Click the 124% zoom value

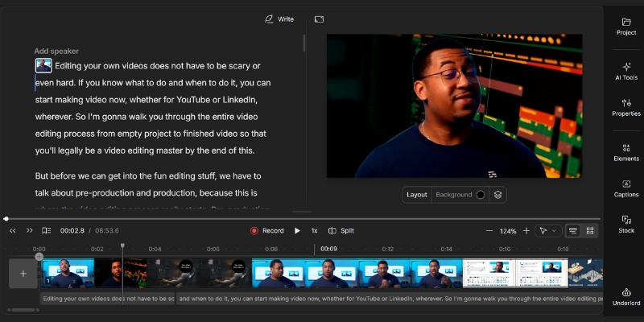(508, 231)
